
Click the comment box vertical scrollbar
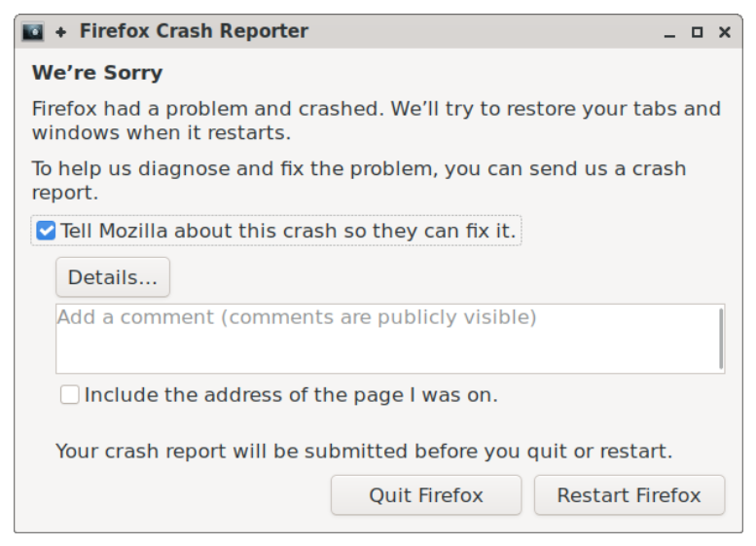[721, 339]
